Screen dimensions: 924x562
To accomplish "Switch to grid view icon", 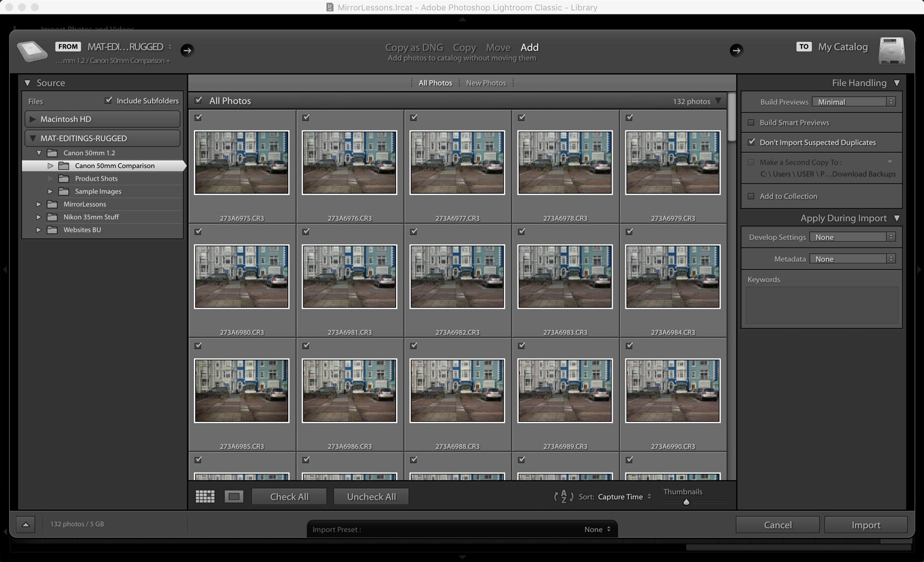I will tap(205, 497).
